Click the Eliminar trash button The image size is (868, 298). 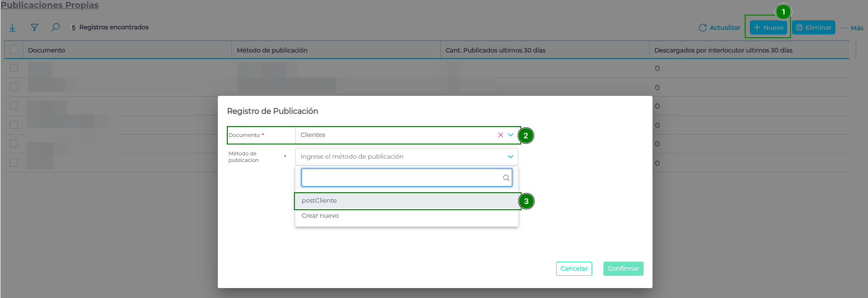pyautogui.click(x=813, y=27)
